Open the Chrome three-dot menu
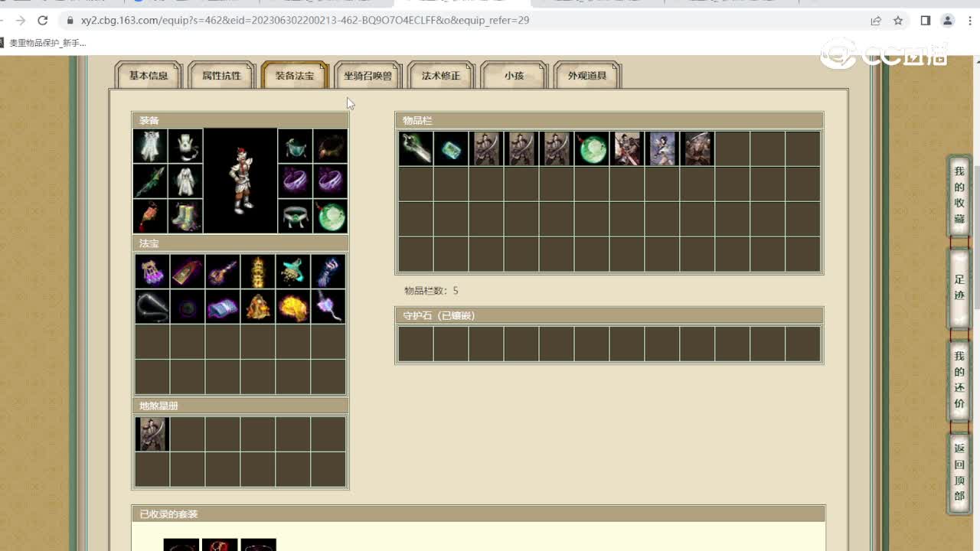Viewport: 980px width, 551px height. coord(970,21)
